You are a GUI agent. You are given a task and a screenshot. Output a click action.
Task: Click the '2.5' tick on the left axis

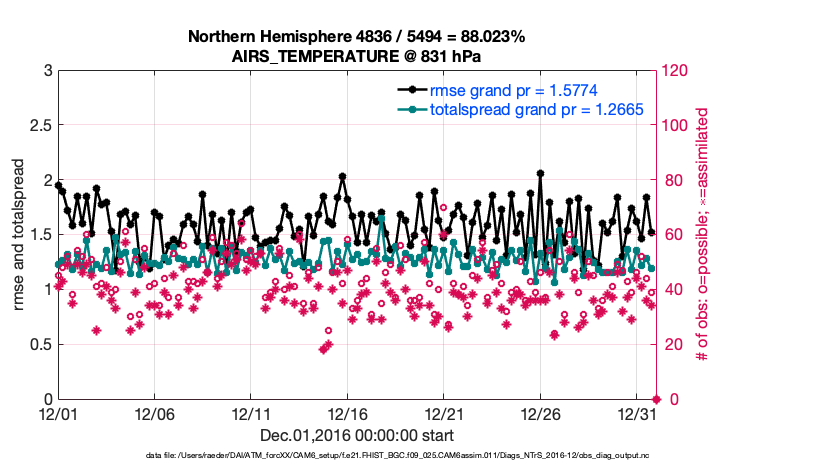coord(39,126)
